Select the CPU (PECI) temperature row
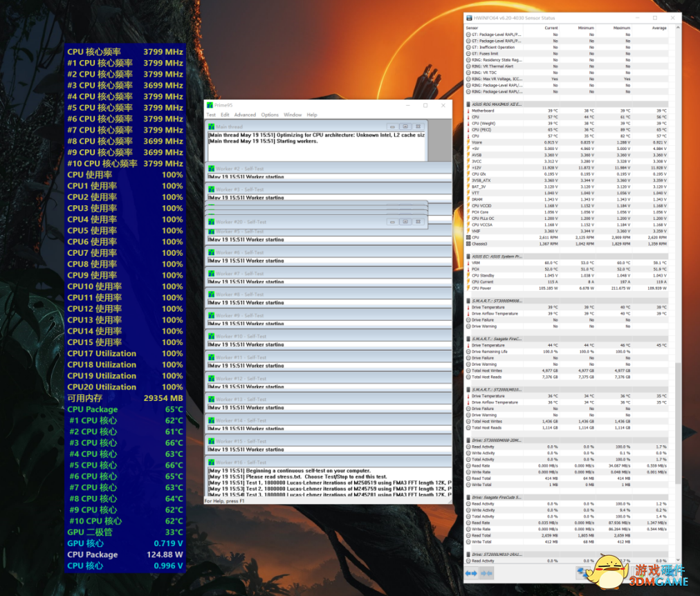700x596 pixels. coord(567,130)
